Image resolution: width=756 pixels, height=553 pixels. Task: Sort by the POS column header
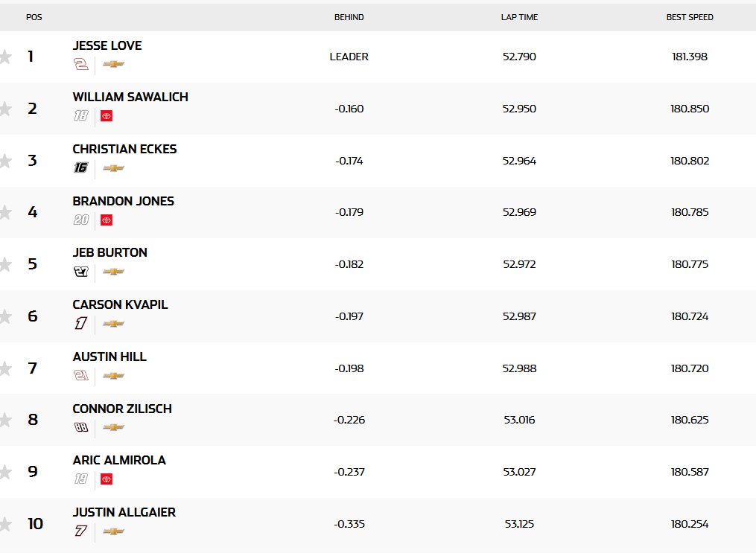pos(34,17)
